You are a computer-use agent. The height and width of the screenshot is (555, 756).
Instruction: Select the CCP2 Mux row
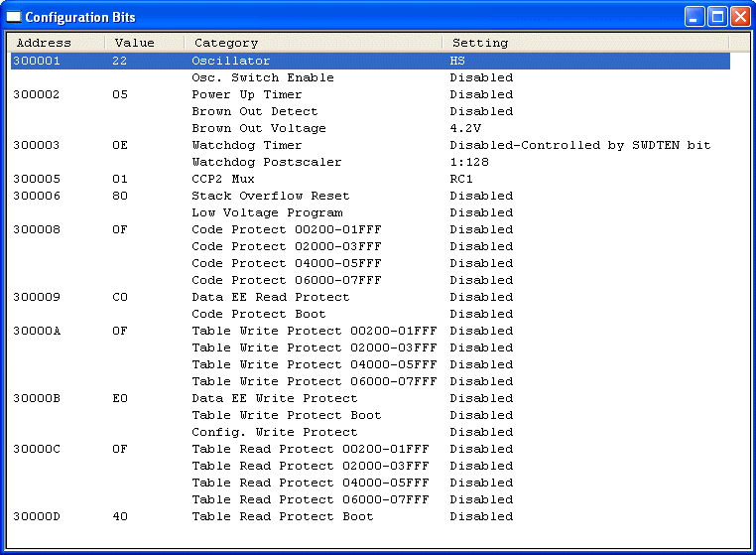coord(370,179)
